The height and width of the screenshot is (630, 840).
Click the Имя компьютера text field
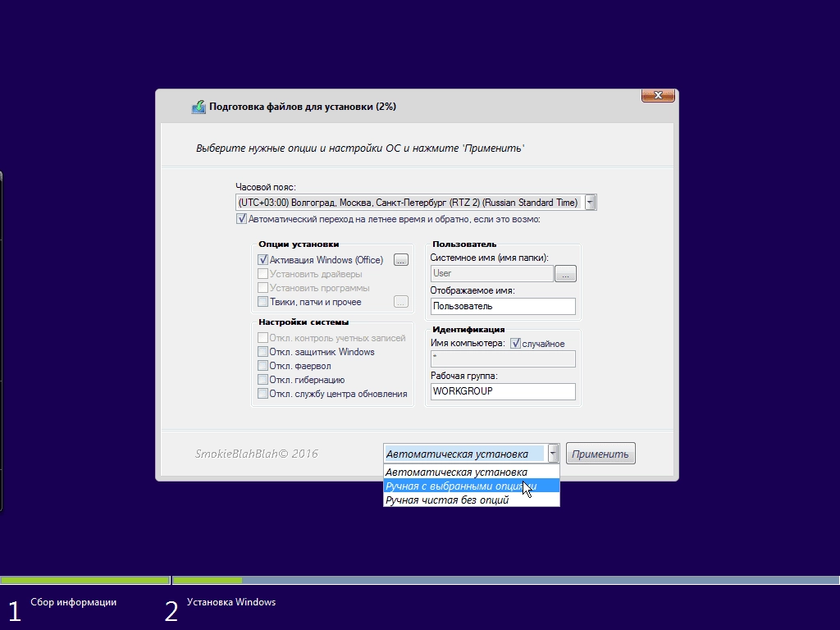tap(503, 358)
